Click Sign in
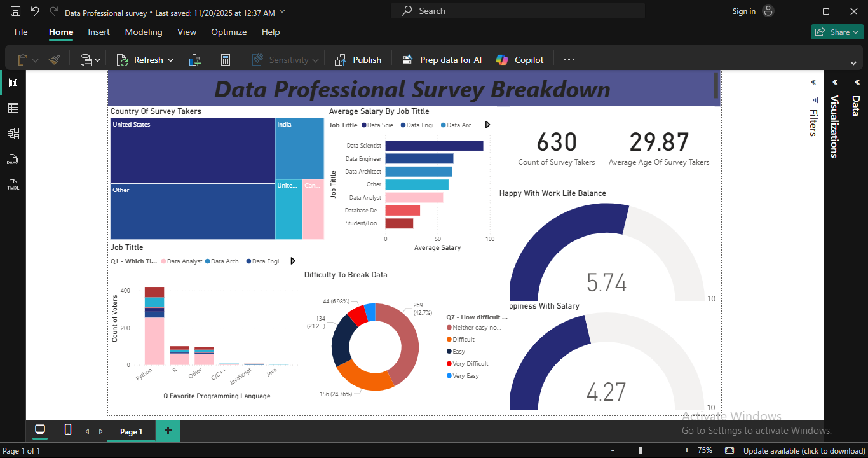The image size is (868, 458). coord(743,11)
